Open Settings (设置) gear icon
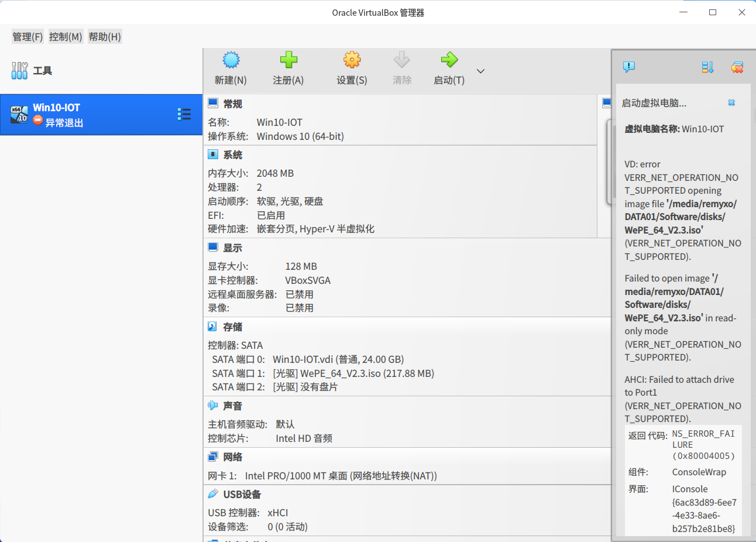 coord(352,60)
